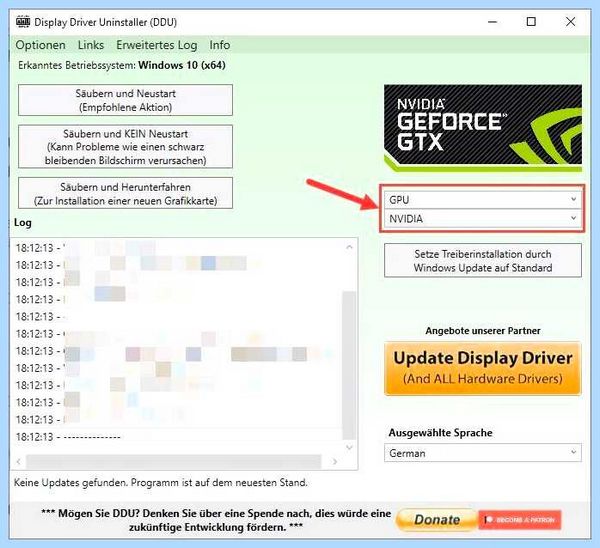Screen dimensions: 600x548
Task: Click Säubern und KEIN Neustart button
Action: pos(125,147)
